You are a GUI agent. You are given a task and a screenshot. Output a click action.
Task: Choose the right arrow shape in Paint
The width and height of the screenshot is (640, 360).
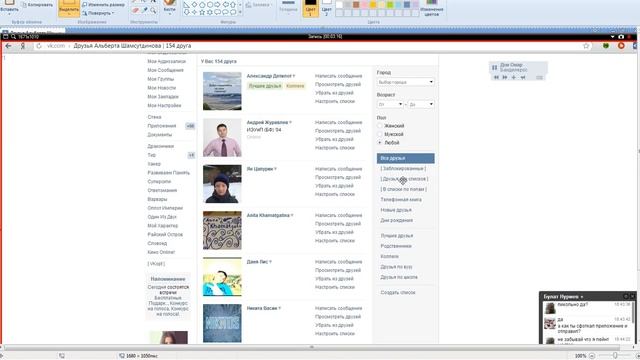pyautogui.click(x=217, y=4)
